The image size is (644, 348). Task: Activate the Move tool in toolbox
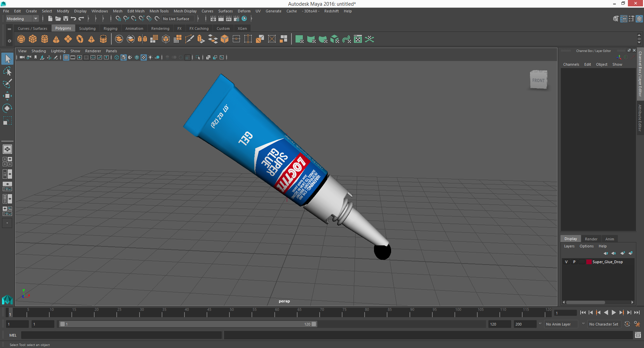[x=7, y=96]
